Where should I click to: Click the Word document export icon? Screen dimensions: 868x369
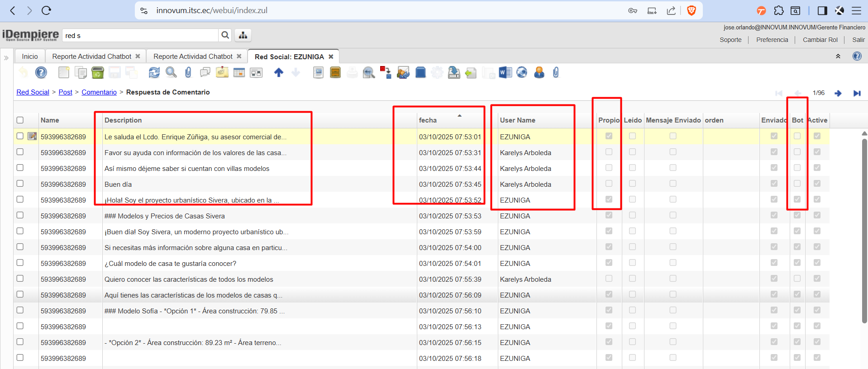click(505, 72)
